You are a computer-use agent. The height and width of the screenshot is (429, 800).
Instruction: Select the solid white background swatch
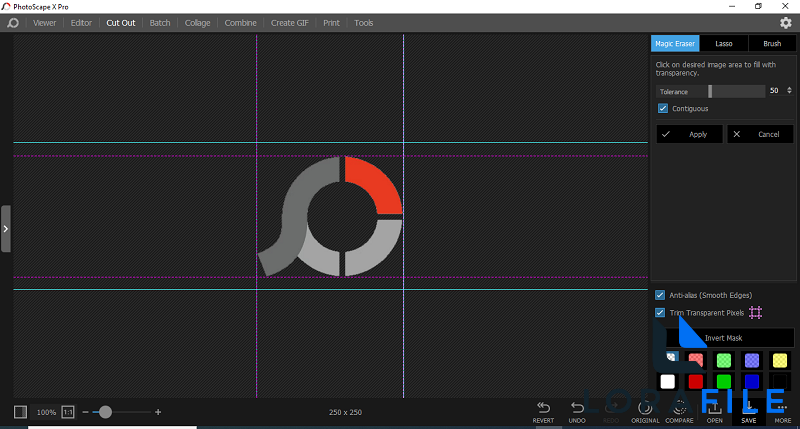point(667,382)
